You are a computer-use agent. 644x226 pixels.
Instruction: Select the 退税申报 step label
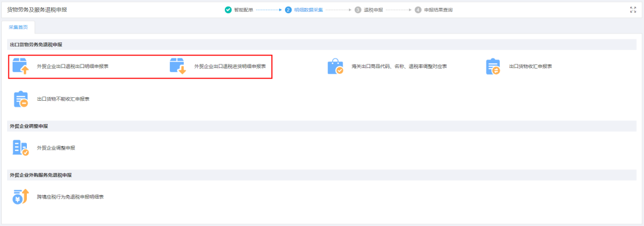pyautogui.click(x=373, y=10)
